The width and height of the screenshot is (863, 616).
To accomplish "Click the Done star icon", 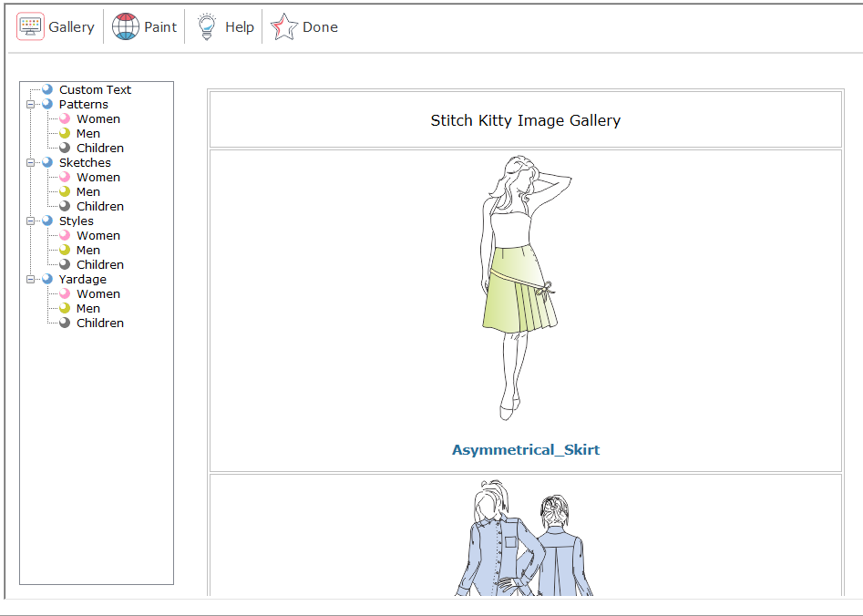I will (284, 26).
